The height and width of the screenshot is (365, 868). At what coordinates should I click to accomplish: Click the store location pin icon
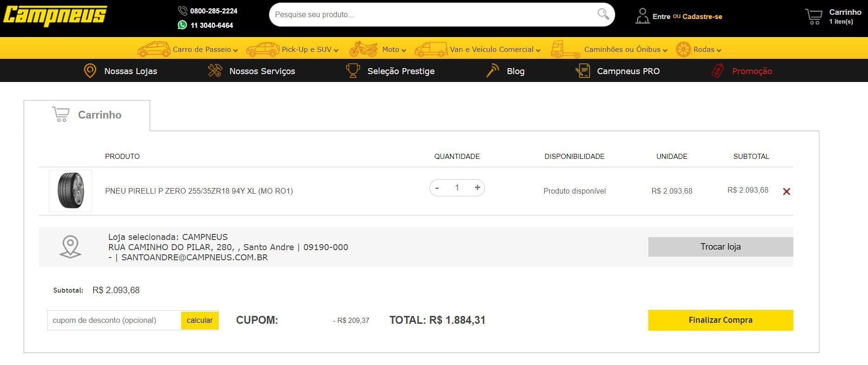(70, 246)
